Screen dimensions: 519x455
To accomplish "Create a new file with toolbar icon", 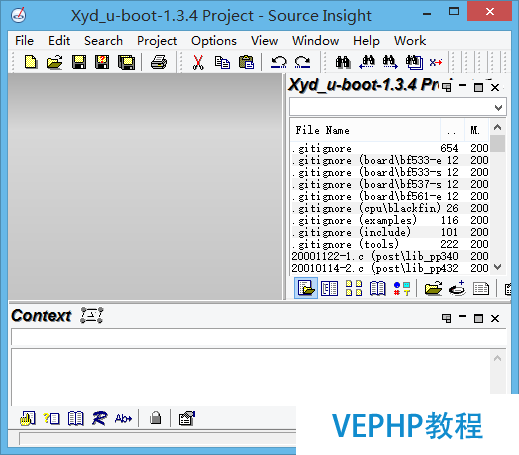I will (x=31, y=62).
